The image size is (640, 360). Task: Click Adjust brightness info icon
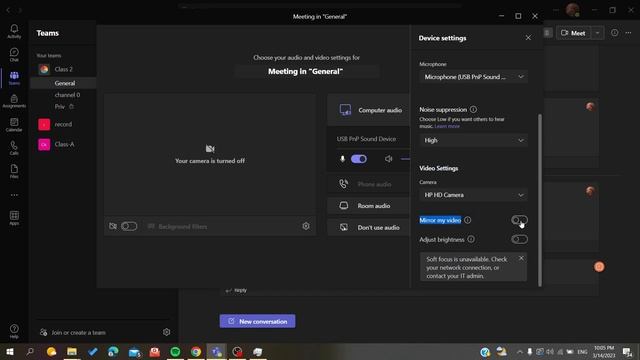(x=471, y=239)
